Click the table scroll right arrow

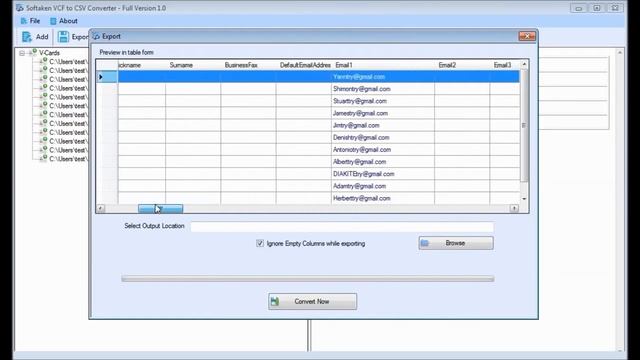[x=514, y=209]
